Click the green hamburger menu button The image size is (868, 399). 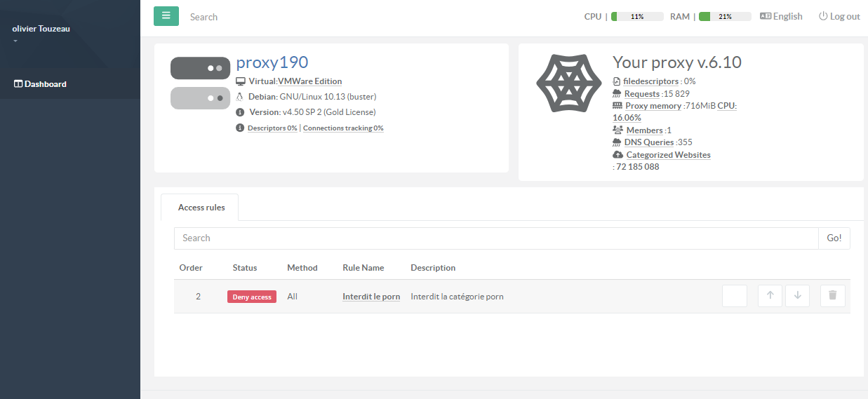click(x=166, y=16)
